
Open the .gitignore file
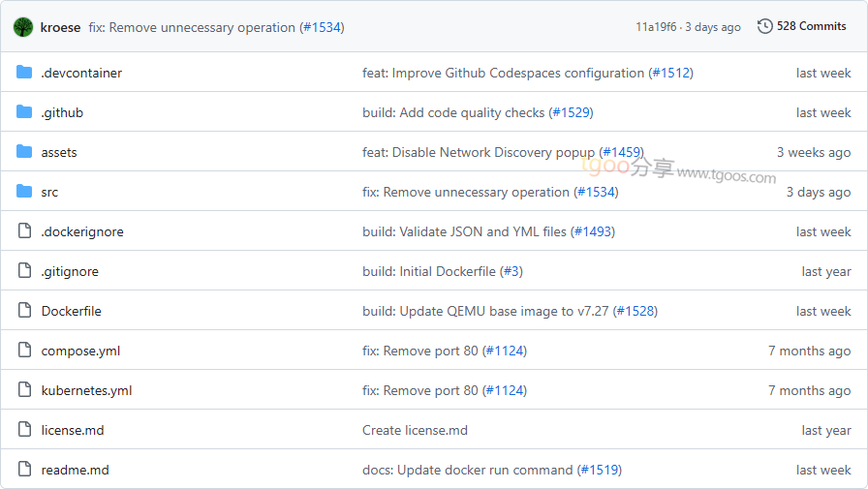[x=70, y=271]
